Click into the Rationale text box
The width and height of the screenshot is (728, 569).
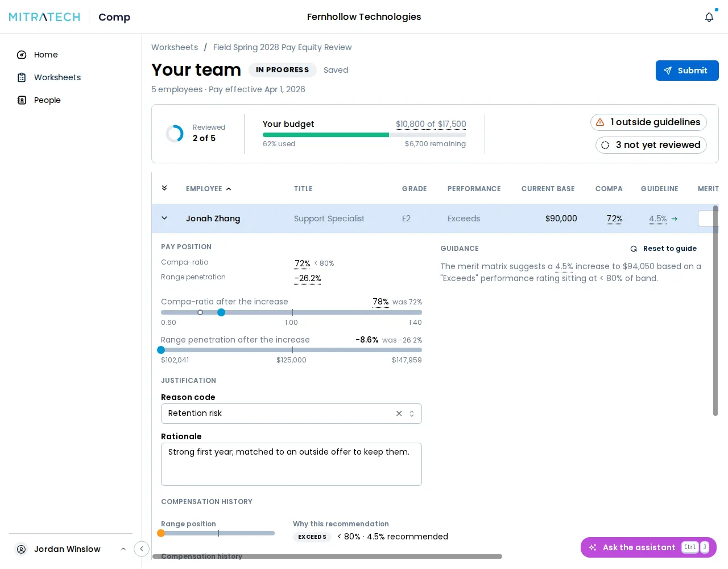291,464
